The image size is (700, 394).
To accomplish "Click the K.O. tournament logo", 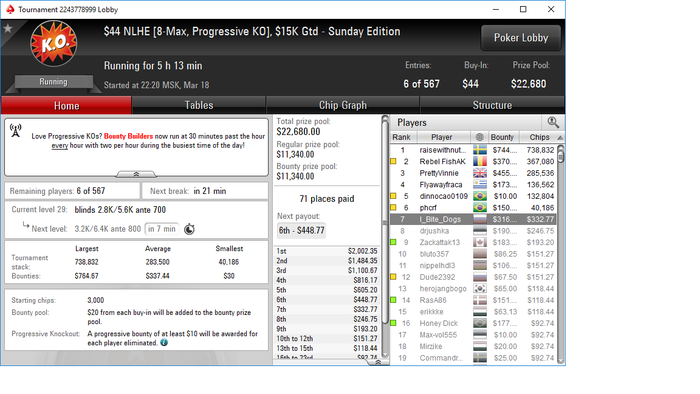I will [x=54, y=43].
